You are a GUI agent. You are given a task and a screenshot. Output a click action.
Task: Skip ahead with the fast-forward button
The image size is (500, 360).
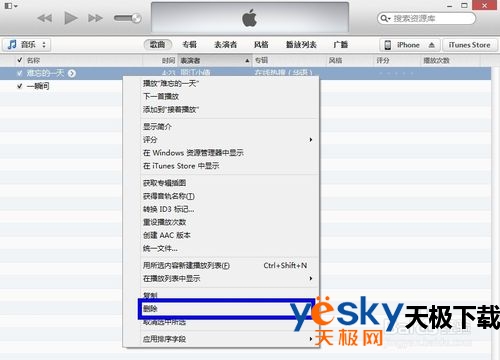pos(95,18)
